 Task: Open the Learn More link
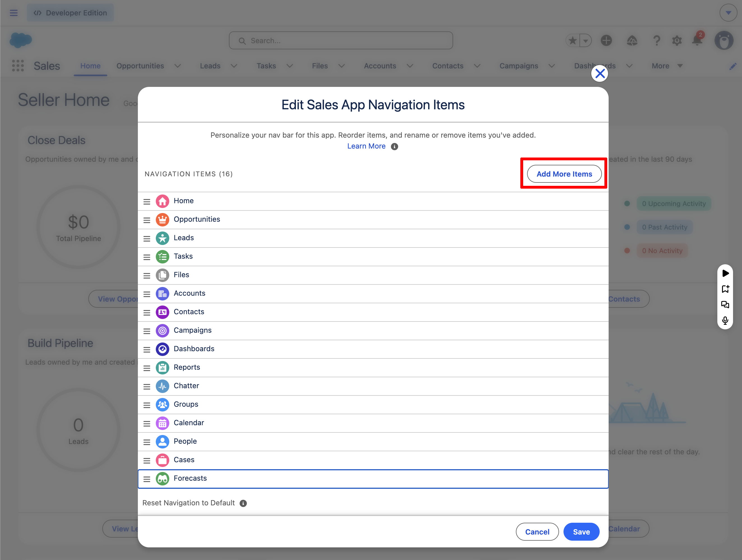point(366,146)
